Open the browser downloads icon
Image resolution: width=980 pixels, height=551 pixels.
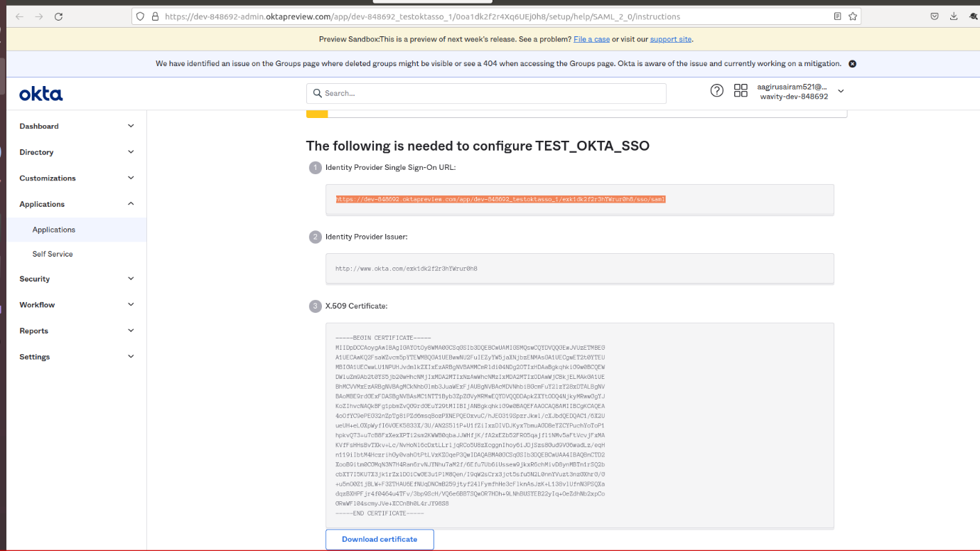pos(954,16)
